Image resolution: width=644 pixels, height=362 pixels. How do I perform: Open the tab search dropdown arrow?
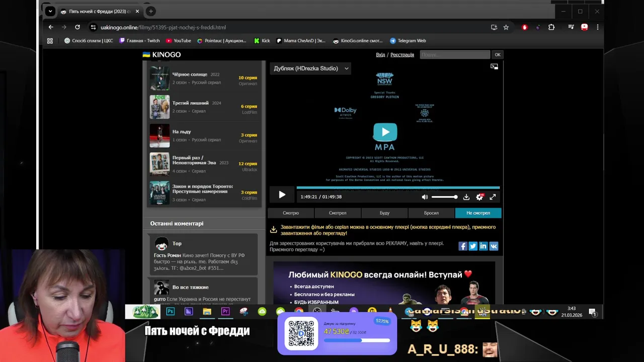(49, 11)
